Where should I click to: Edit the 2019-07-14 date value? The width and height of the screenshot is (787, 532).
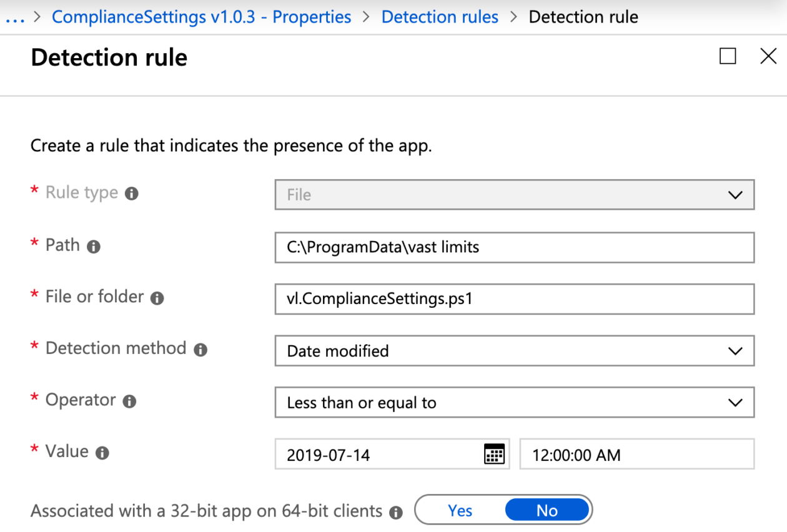(375, 454)
